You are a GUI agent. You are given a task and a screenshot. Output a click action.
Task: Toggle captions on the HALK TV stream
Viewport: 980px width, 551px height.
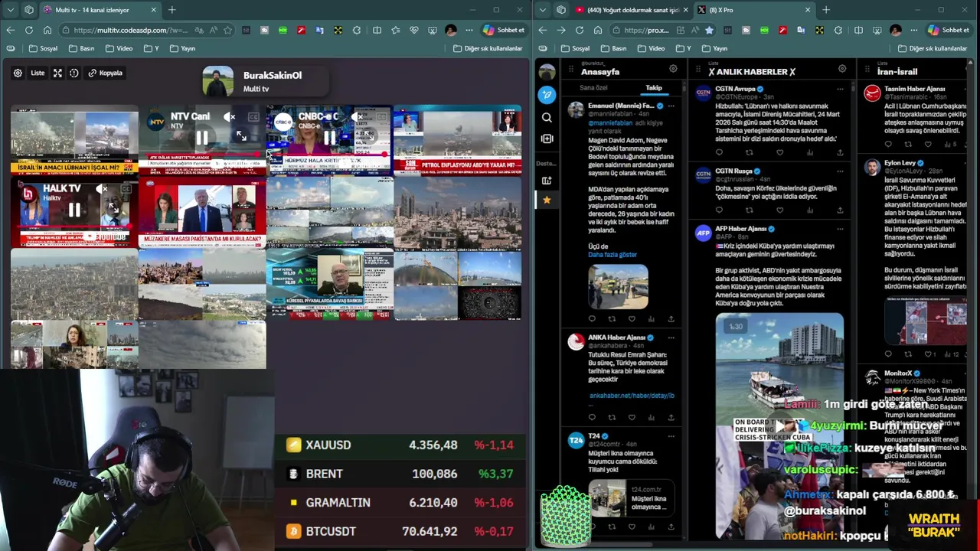coord(126,189)
